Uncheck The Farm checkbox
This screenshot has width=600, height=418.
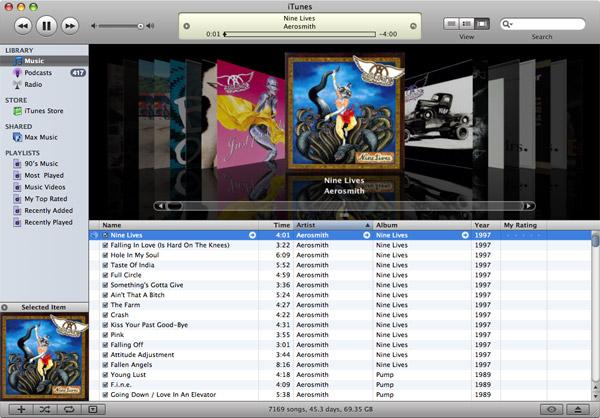pyautogui.click(x=105, y=305)
